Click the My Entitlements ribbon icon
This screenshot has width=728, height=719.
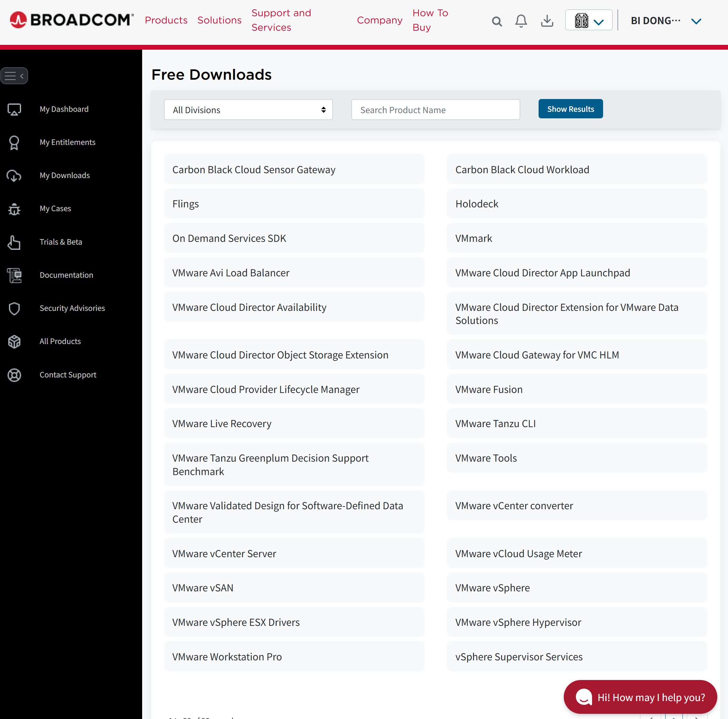pos(14,142)
